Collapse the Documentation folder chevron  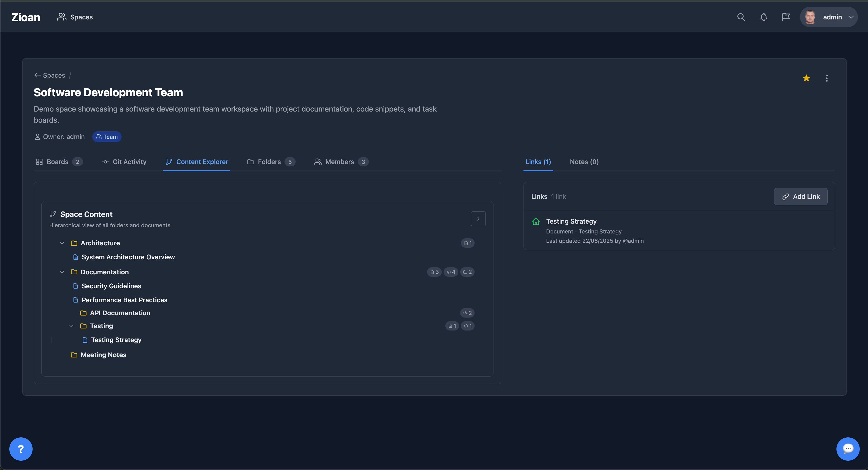tap(62, 272)
